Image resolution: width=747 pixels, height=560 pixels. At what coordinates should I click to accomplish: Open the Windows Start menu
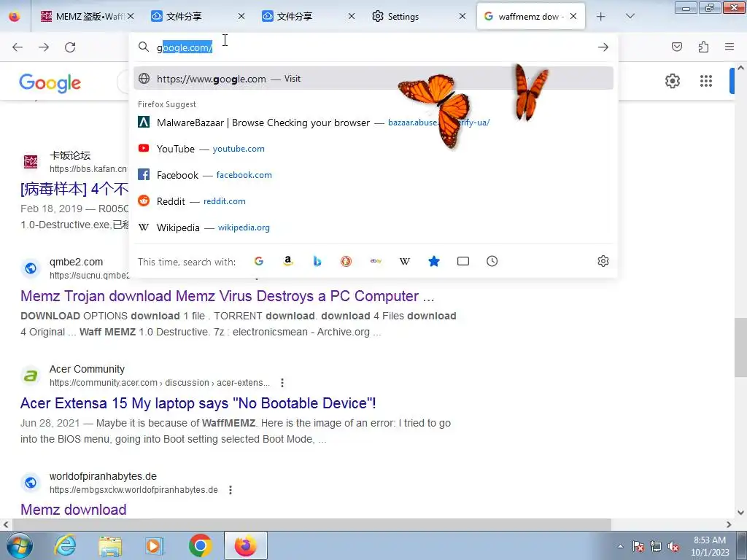click(x=20, y=545)
